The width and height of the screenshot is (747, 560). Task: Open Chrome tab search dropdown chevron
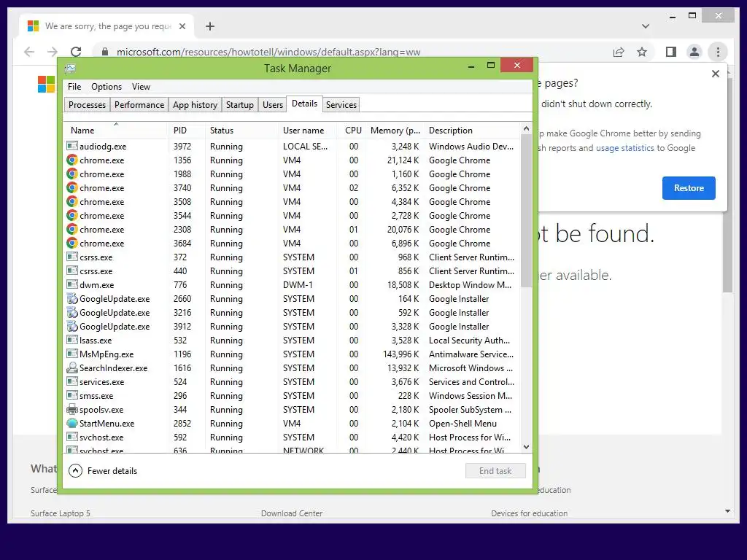646,26
